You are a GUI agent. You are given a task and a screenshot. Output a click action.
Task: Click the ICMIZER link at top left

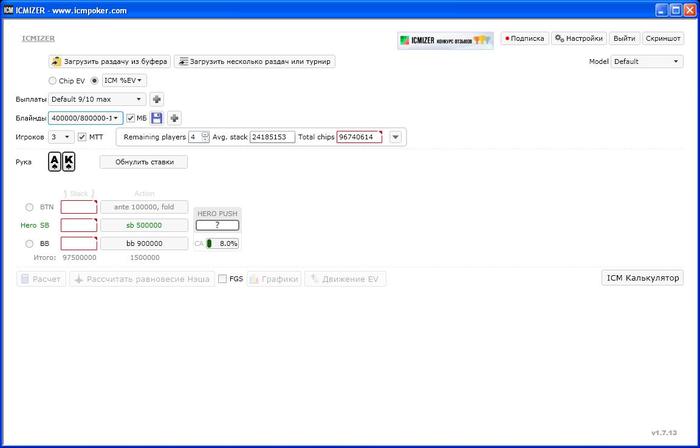pyautogui.click(x=38, y=39)
